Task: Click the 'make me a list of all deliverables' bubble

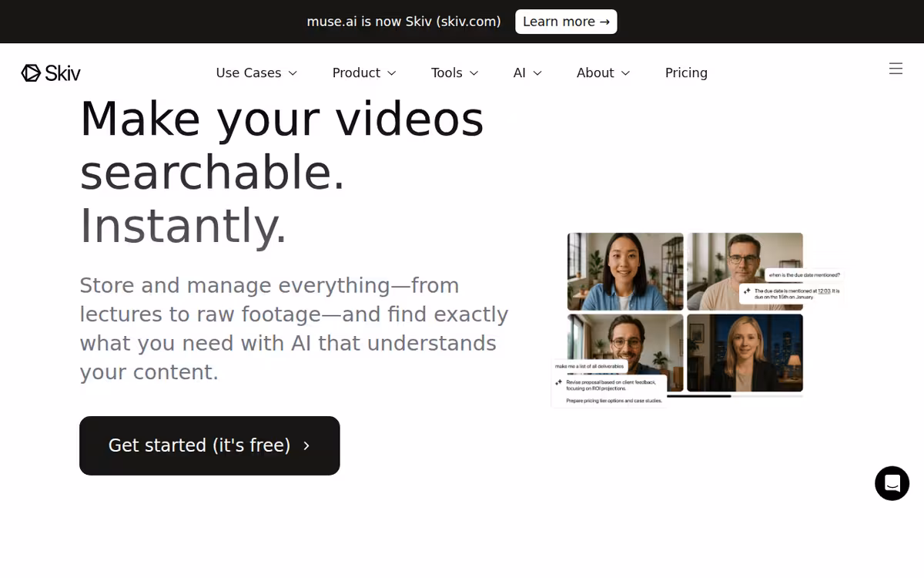Action: pos(590,367)
